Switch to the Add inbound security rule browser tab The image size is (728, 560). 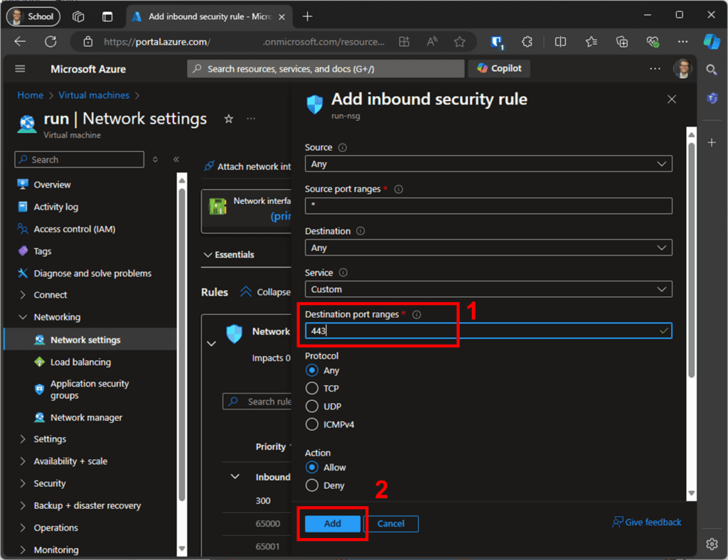pos(206,16)
